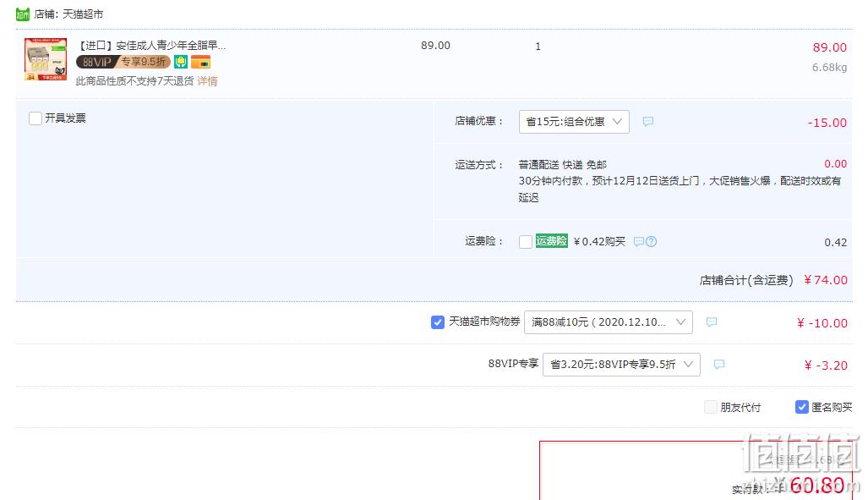This screenshot has height=500, width=868.
Task: Click the question mark help icon for 运费险
Action: tap(652, 242)
